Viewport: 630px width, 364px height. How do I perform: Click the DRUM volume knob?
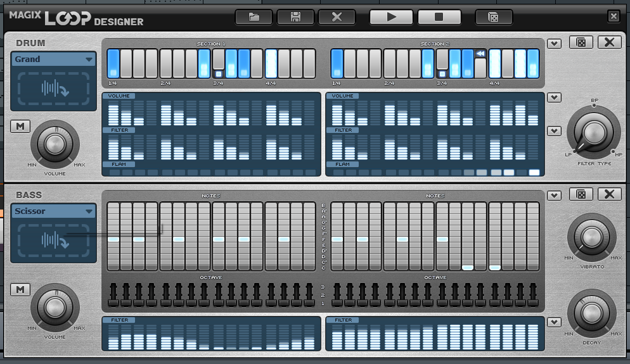coord(55,144)
